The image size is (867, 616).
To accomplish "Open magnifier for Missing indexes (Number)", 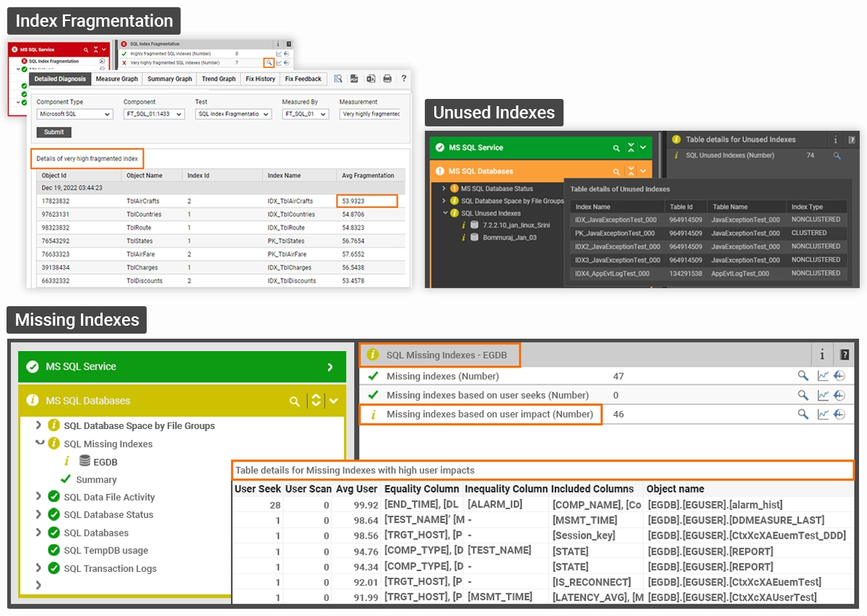I will pos(803,376).
